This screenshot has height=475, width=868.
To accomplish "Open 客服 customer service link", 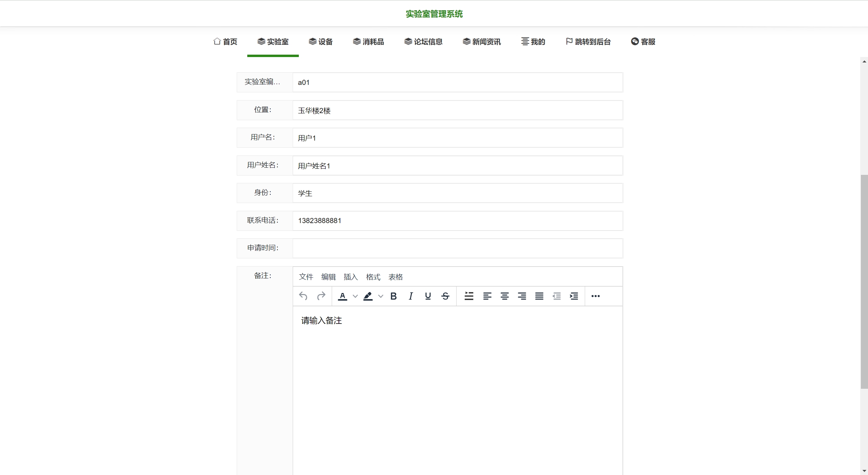I will click(x=643, y=42).
